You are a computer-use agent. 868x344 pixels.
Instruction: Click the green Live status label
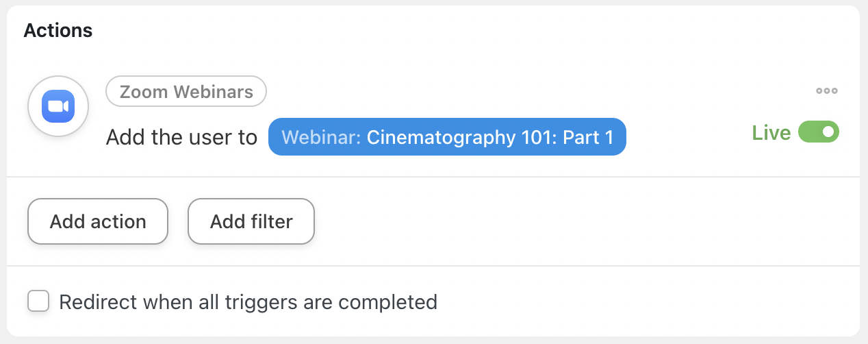[771, 132]
